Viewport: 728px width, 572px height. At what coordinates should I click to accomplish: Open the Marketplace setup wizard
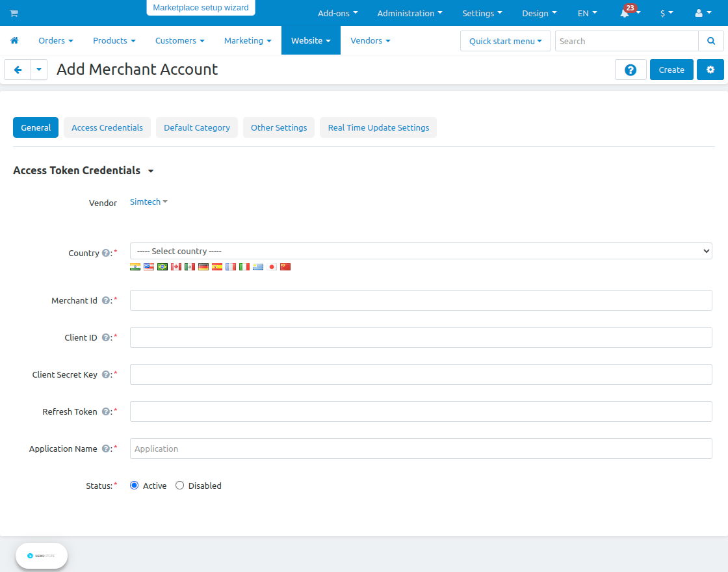[x=200, y=8]
